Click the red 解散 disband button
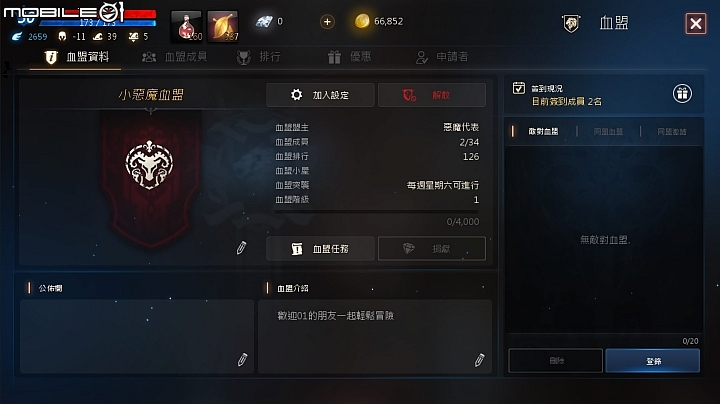This screenshot has height=404, width=720. (x=432, y=95)
